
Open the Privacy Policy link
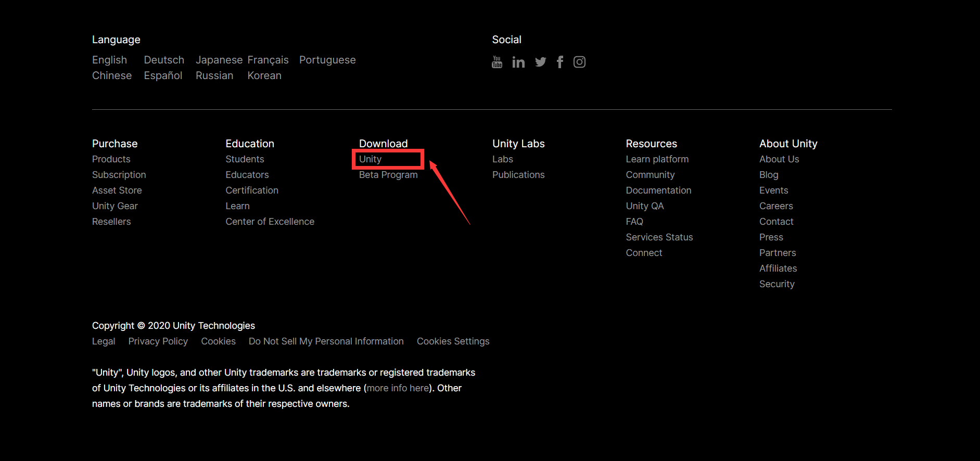tap(158, 341)
